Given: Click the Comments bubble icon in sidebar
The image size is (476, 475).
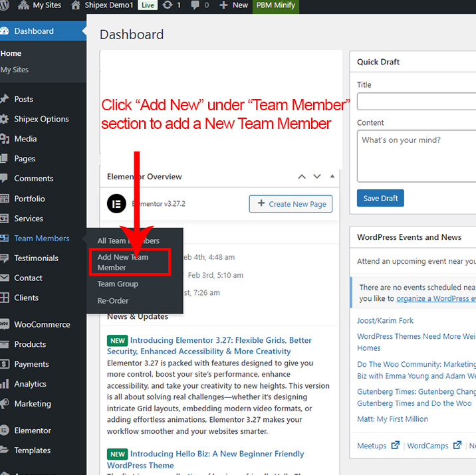Looking at the screenshot, I should click(4, 178).
